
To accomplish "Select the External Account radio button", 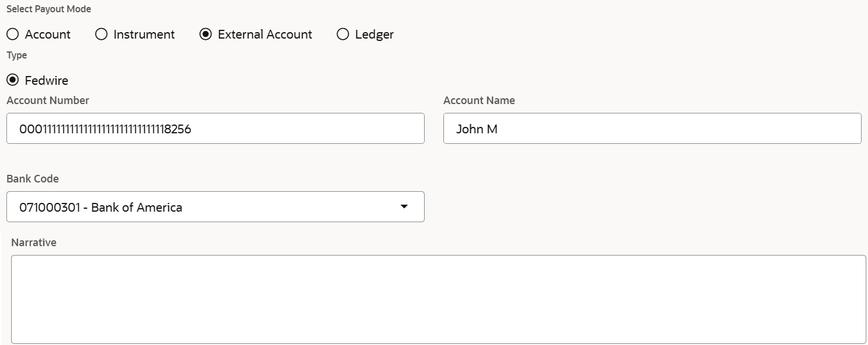I will pos(206,34).
